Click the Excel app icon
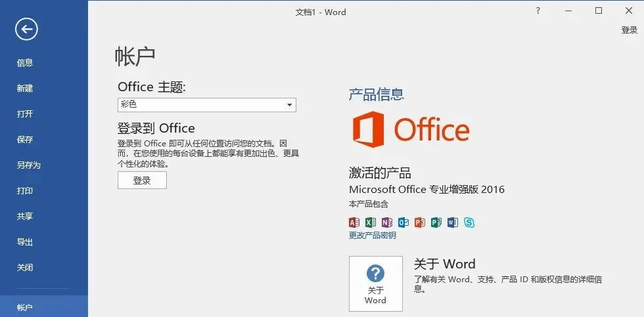This screenshot has height=317, width=644. 371,222
